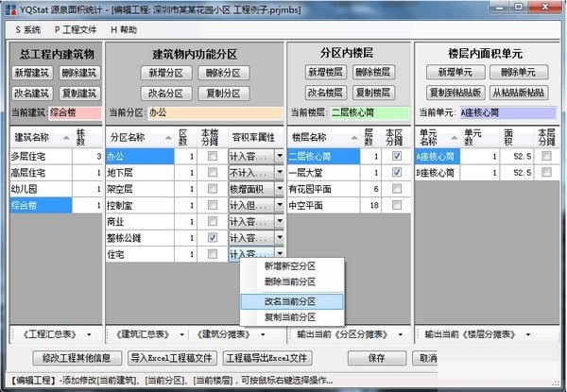The image size is (567, 392).
Task: Open 容积率属性 dropdown for 办公 row
Action: click(279, 156)
